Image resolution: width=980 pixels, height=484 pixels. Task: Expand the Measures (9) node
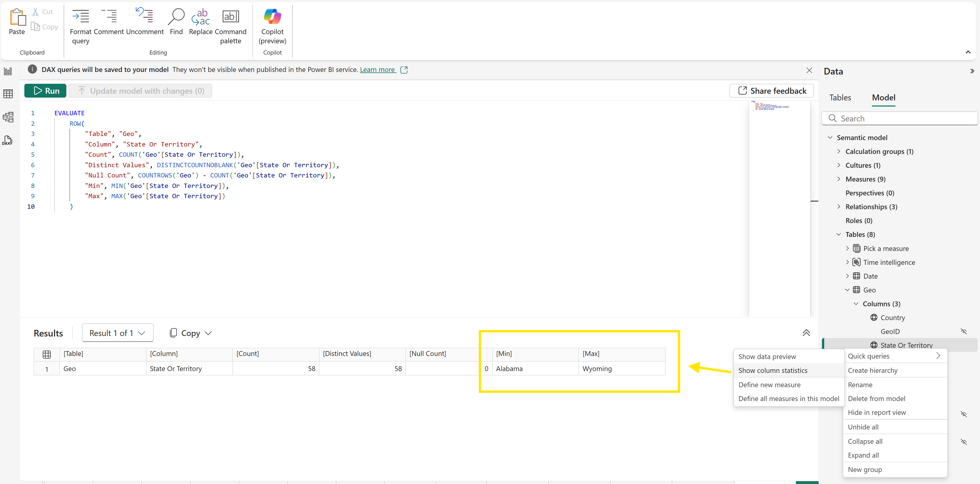[839, 179]
